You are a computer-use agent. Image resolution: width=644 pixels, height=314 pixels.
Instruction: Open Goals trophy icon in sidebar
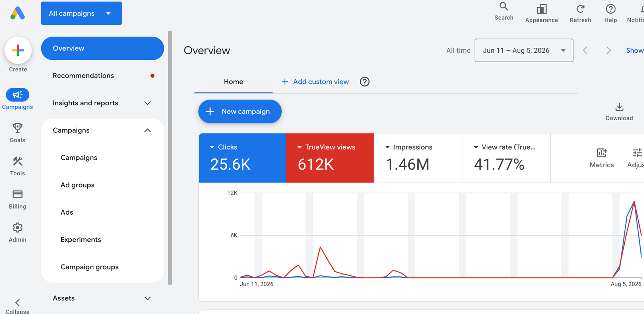click(17, 128)
